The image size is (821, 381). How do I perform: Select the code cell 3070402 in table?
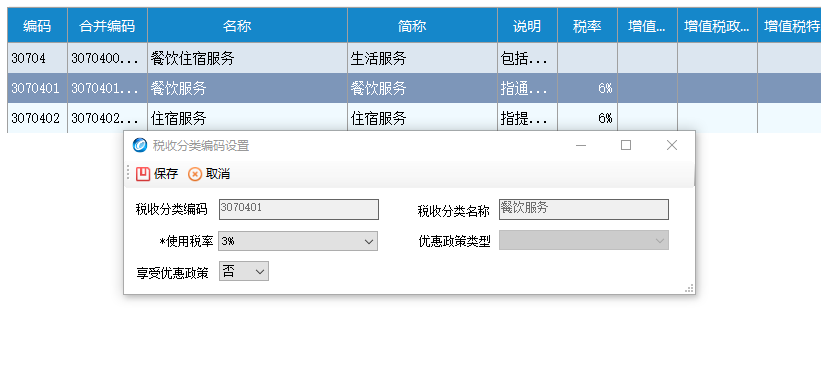click(x=37, y=118)
